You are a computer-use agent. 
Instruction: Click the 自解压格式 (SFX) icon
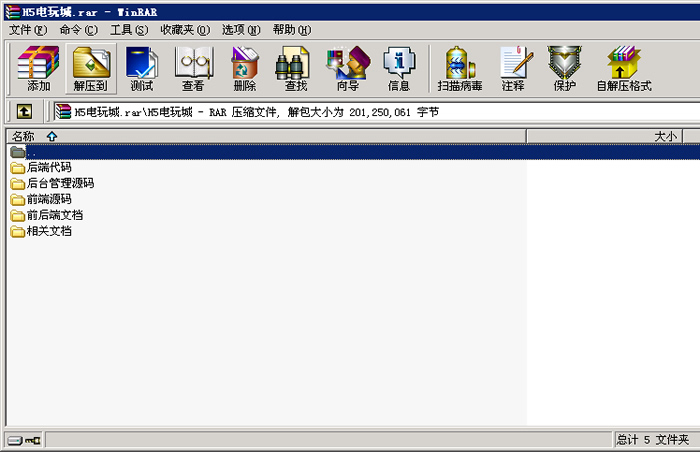click(624, 68)
